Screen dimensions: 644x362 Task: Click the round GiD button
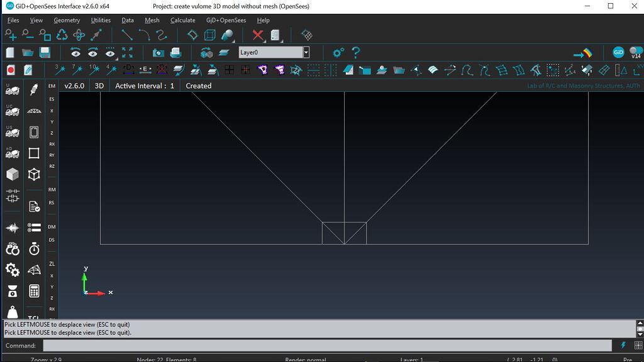[618, 53]
